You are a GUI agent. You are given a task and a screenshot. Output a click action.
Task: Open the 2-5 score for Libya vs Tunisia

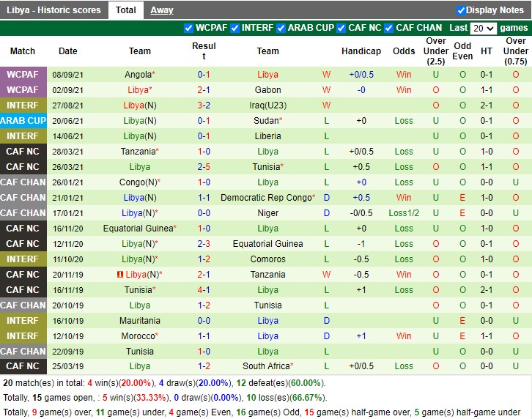point(204,167)
